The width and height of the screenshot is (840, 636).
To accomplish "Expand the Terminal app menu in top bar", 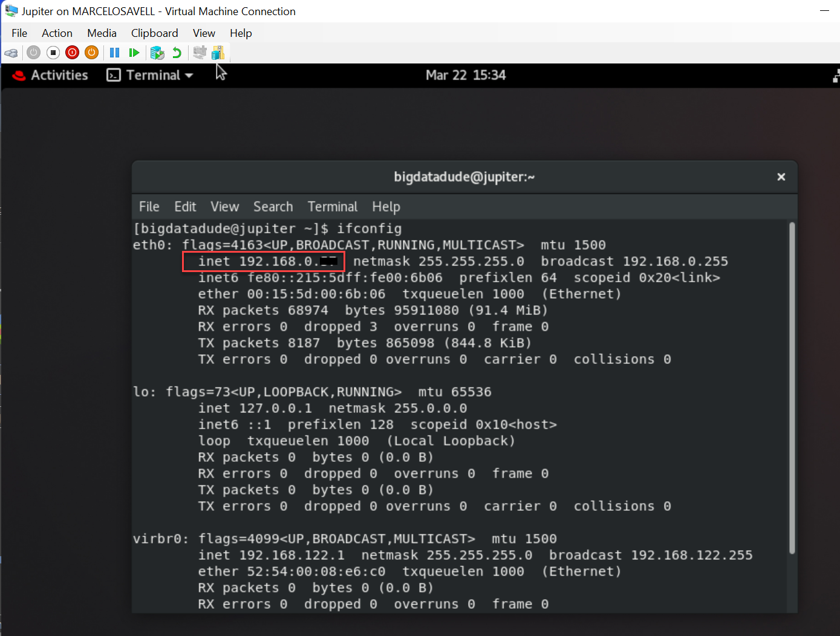I will point(150,75).
